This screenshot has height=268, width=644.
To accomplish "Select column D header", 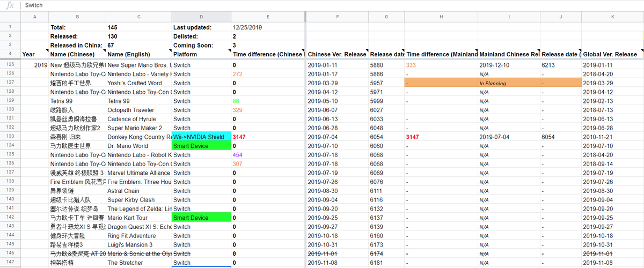I will 201,17.
